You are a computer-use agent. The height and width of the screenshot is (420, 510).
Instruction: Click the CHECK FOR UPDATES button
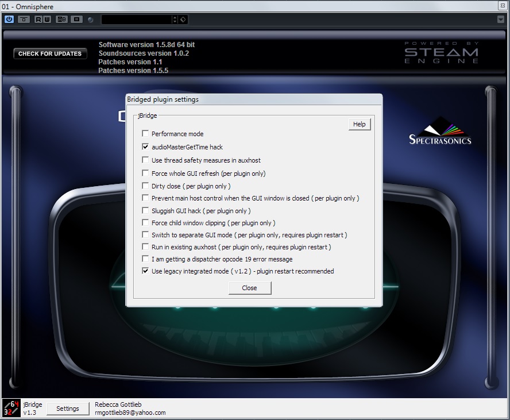[x=50, y=53]
